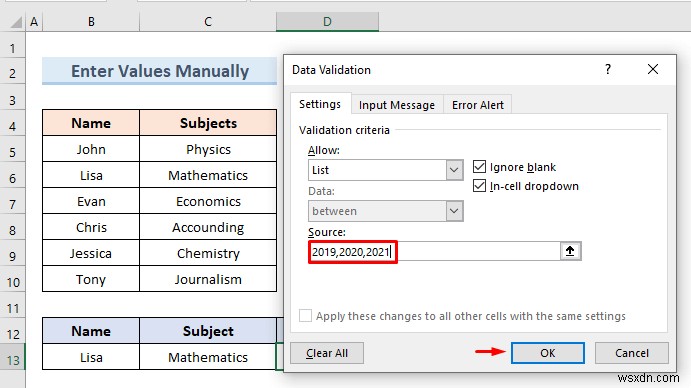
Task: Close the Data Validation dialog
Action: pyautogui.click(x=653, y=69)
